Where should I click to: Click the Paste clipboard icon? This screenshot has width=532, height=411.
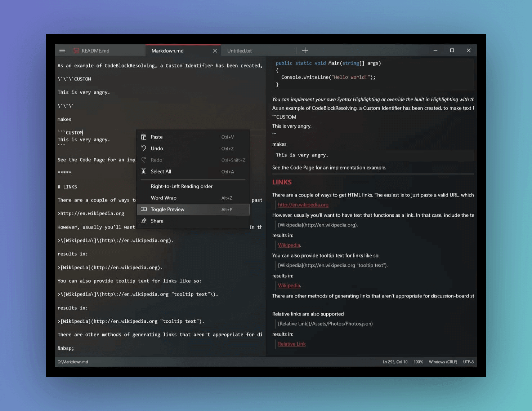click(x=144, y=137)
